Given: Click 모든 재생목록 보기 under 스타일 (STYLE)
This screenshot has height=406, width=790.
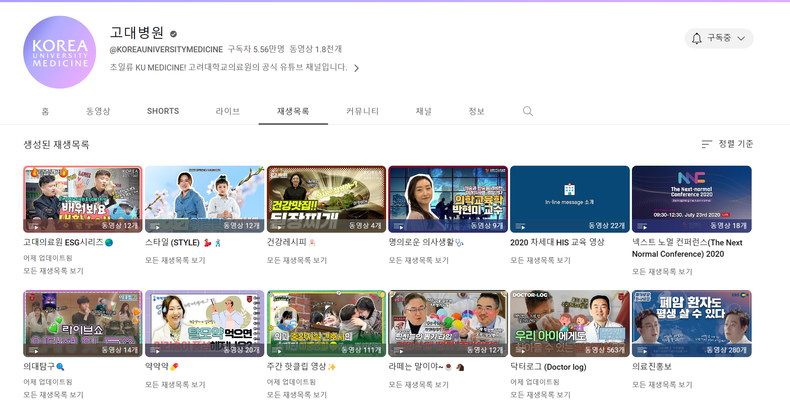Looking at the screenshot, I should coord(175,260).
